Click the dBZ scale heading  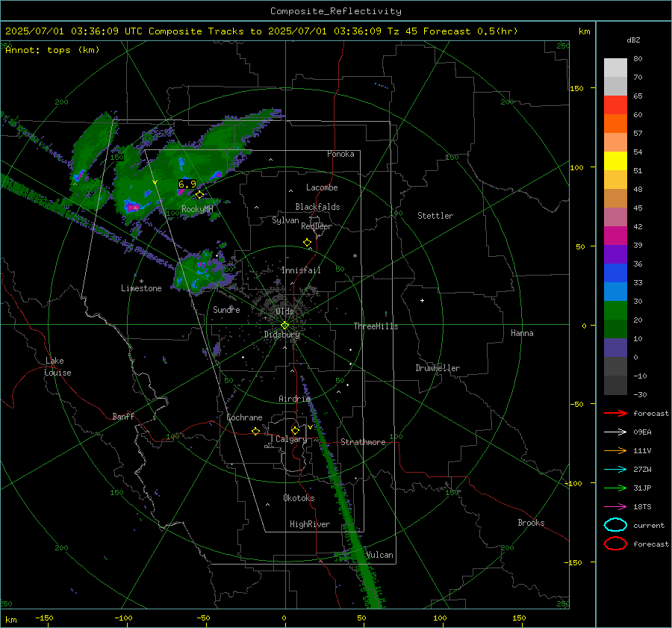(x=633, y=40)
